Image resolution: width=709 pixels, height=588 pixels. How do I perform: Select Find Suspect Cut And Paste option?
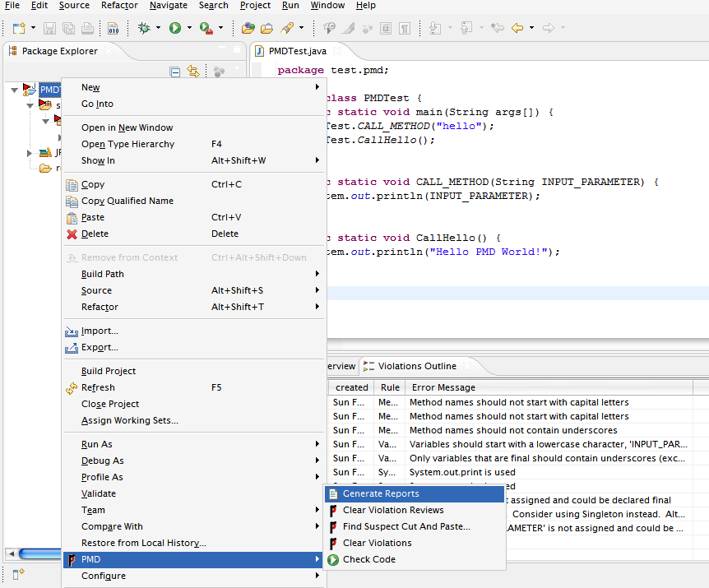(x=406, y=526)
